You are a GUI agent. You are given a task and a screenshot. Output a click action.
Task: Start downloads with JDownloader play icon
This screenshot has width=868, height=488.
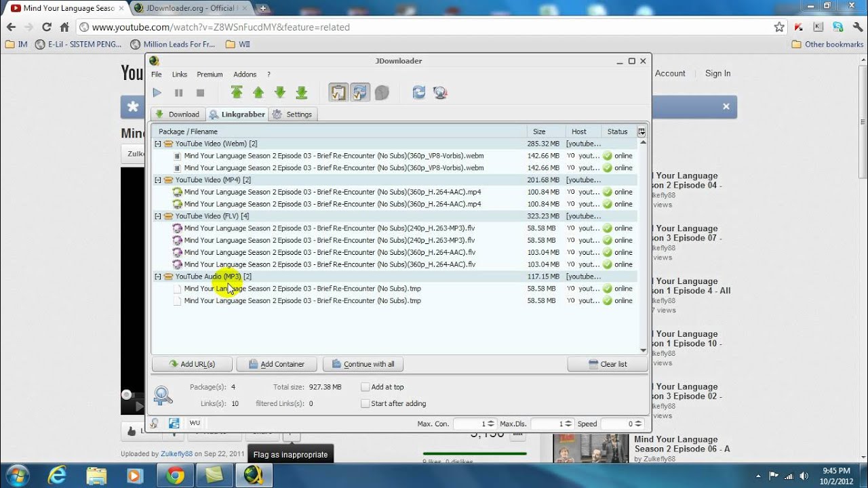click(x=157, y=93)
